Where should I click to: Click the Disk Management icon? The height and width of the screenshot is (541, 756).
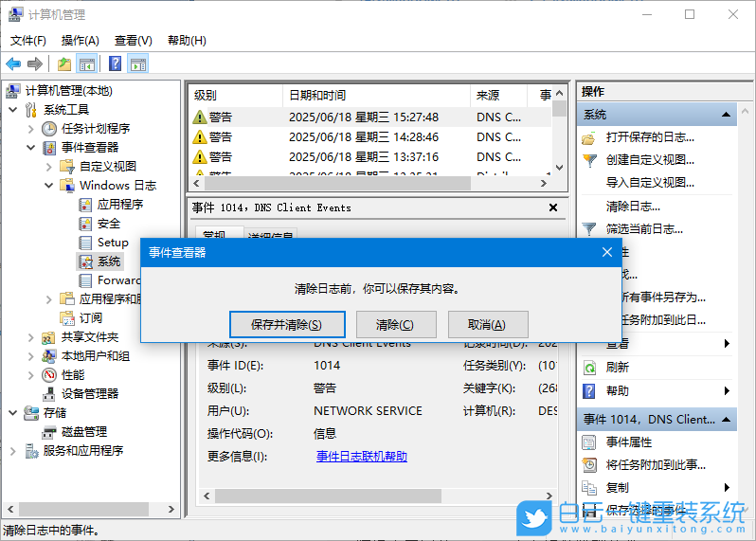tap(48, 432)
